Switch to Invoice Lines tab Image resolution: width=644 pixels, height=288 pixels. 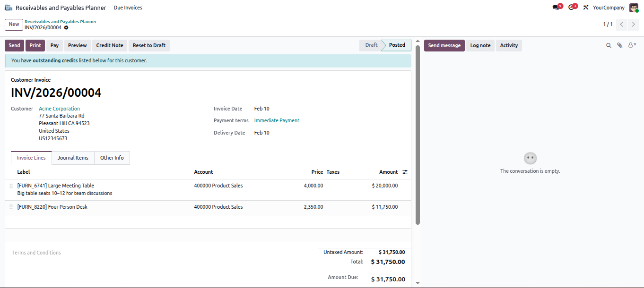pyautogui.click(x=31, y=158)
